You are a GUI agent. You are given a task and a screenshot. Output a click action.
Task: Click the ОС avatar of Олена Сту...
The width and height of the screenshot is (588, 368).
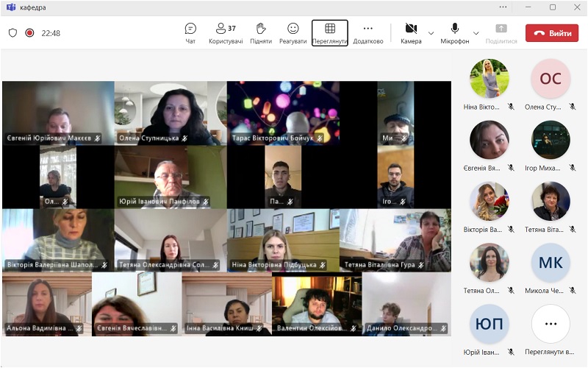[551, 79]
